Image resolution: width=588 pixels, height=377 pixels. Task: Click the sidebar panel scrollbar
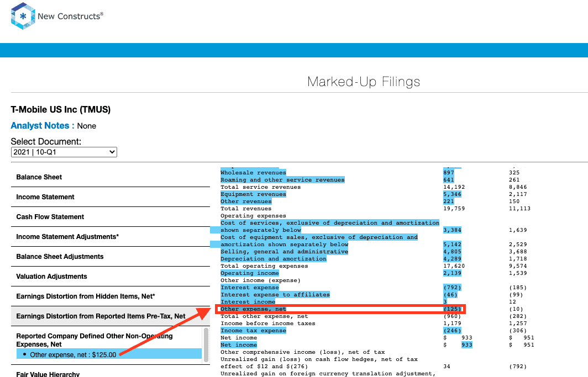tap(206, 345)
